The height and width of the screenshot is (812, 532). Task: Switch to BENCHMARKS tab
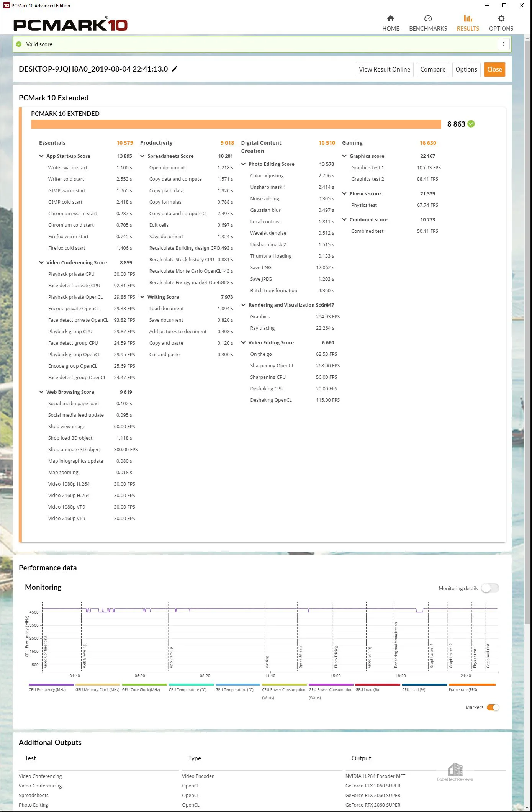[428, 23]
